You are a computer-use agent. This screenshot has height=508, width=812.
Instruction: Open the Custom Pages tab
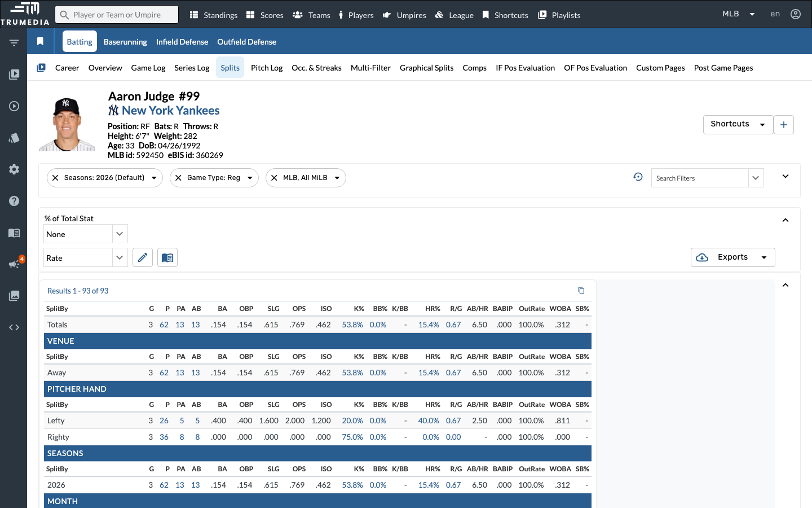[x=660, y=68]
